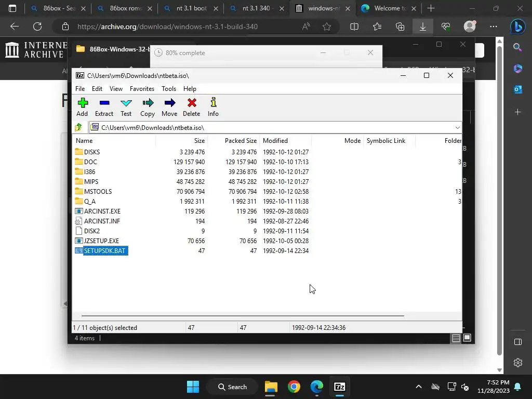Click the selected SETUPSDK.BAT file
The image size is (532, 399).
[101, 250]
